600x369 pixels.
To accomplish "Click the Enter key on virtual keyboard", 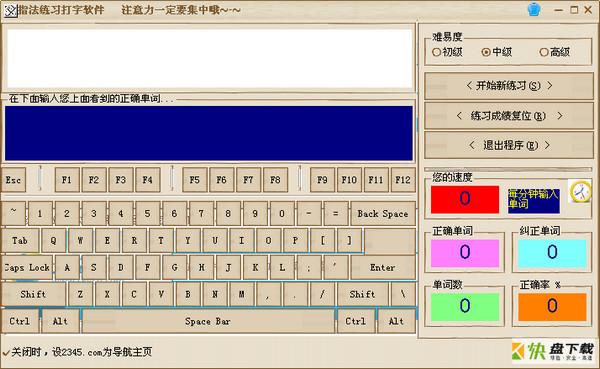I will [383, 268].
